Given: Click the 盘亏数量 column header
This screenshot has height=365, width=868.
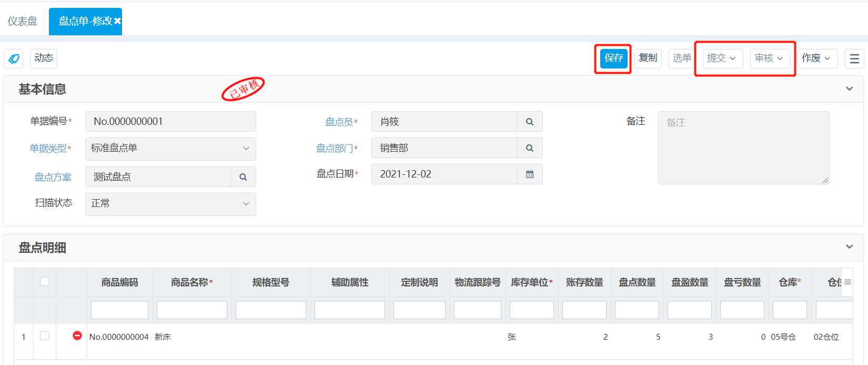Looking at the screenshot, I should click(x=742, y=282).
